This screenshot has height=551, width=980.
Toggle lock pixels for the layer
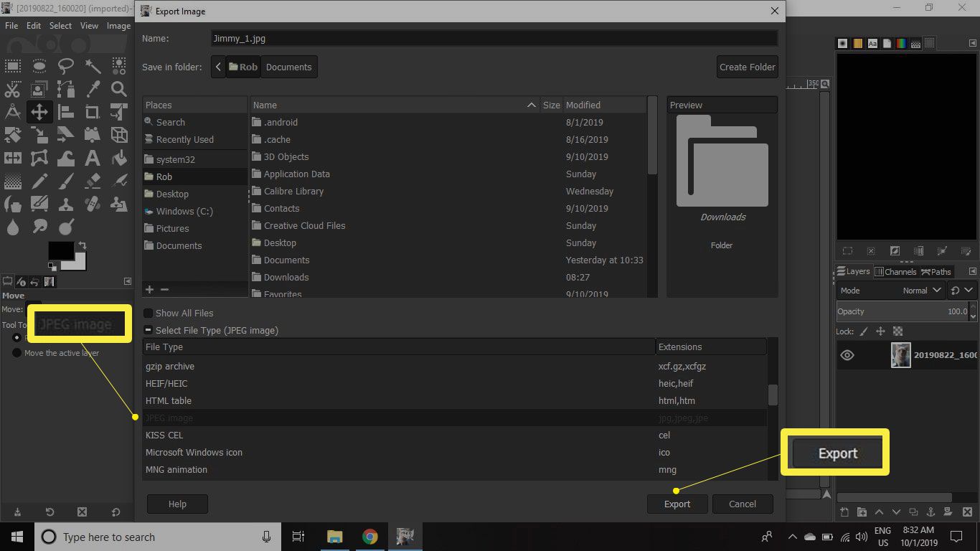point(863,331)
